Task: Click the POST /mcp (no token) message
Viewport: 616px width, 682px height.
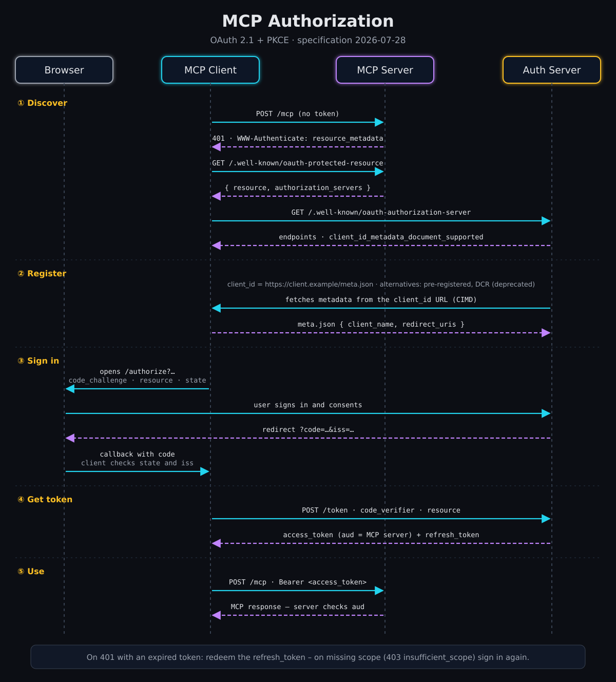Action: pyautogui.click(x=298, y=113)
